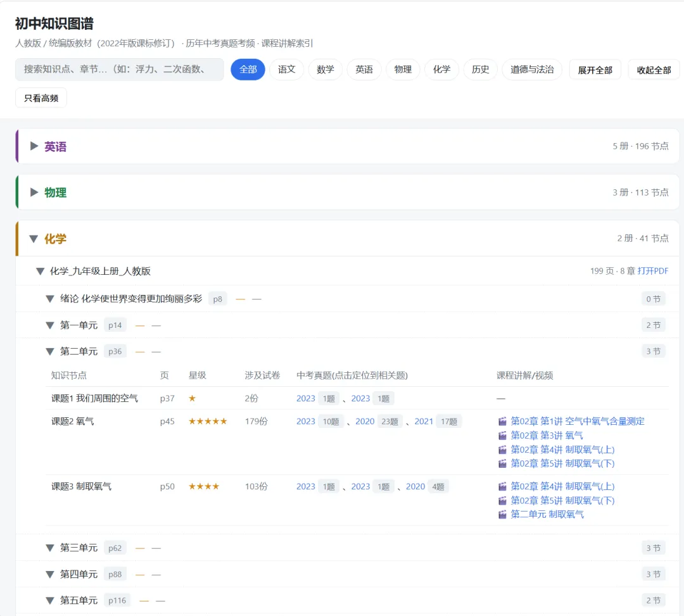Screen dimensions: 684x616
Task: Collapse the 化学 subject section
Action: click(x=34, y=239)
